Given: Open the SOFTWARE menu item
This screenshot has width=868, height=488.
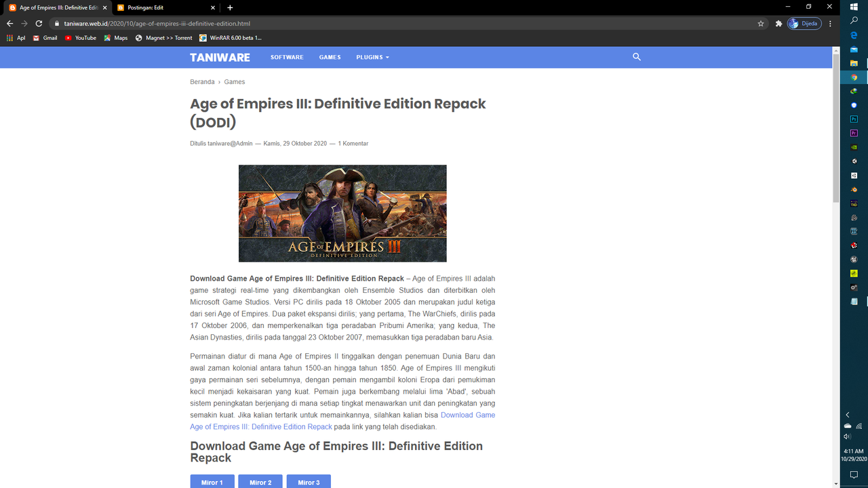Looking at the screenshot, I should (x=287, y=58).
